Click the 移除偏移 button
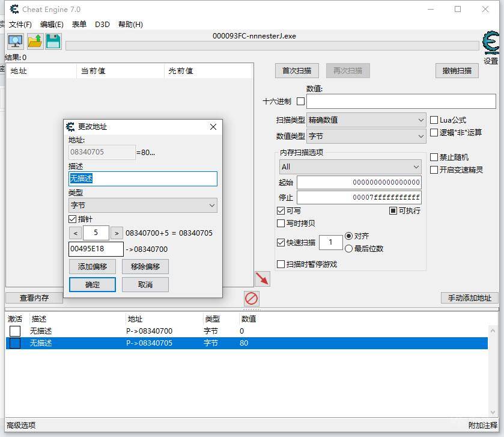 145,266
